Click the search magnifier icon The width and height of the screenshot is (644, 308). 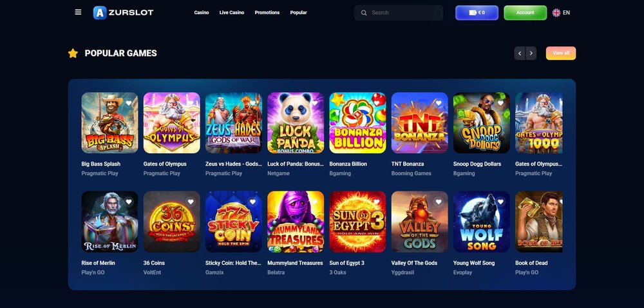coord(364,13)
